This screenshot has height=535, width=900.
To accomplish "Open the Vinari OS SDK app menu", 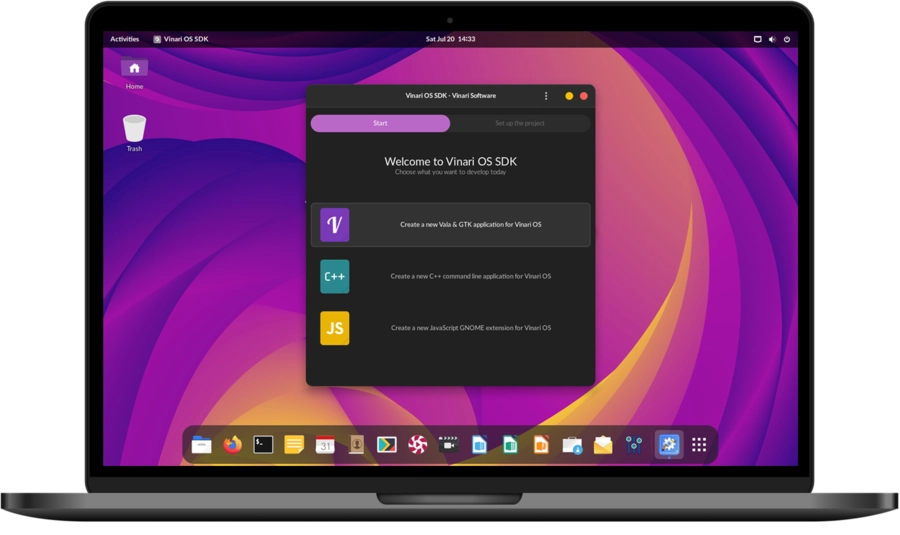I will [x=181, y=39].
